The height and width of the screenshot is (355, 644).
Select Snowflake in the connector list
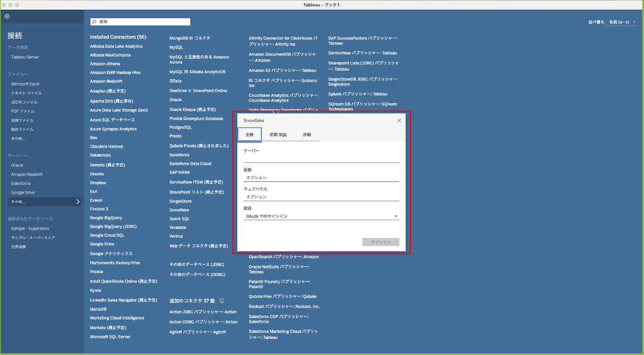pos(179,210)
